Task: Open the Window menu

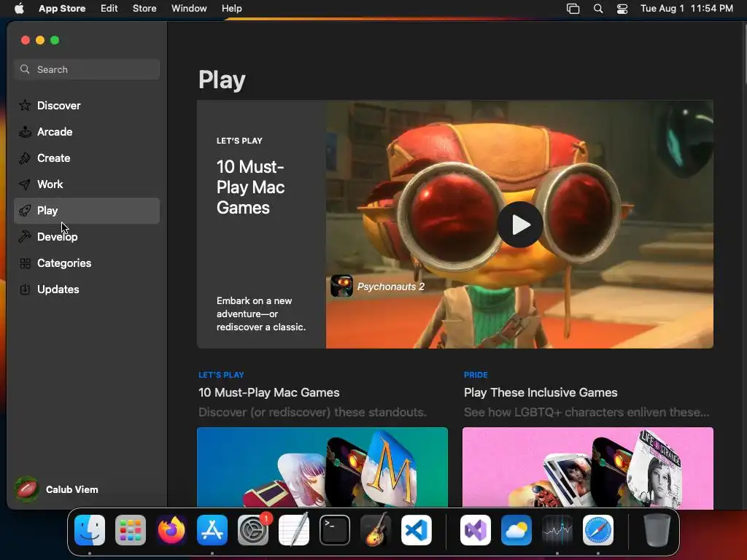Action: point(189,9)
